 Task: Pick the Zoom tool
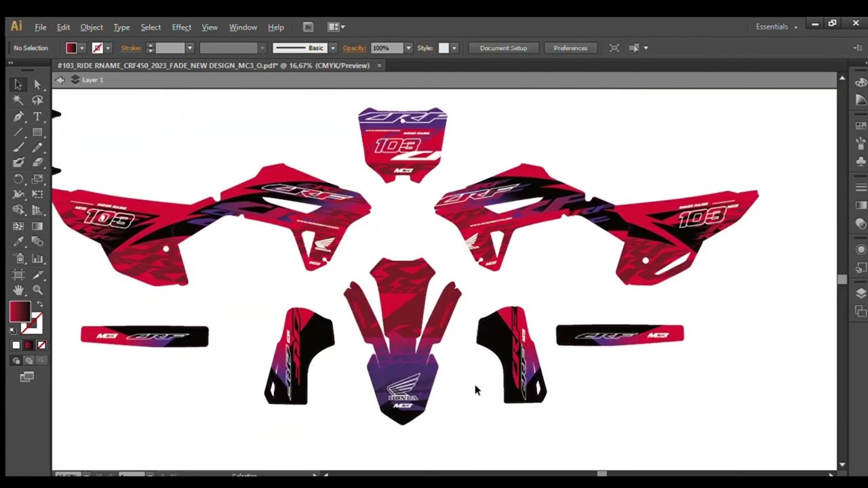point(37,290)
